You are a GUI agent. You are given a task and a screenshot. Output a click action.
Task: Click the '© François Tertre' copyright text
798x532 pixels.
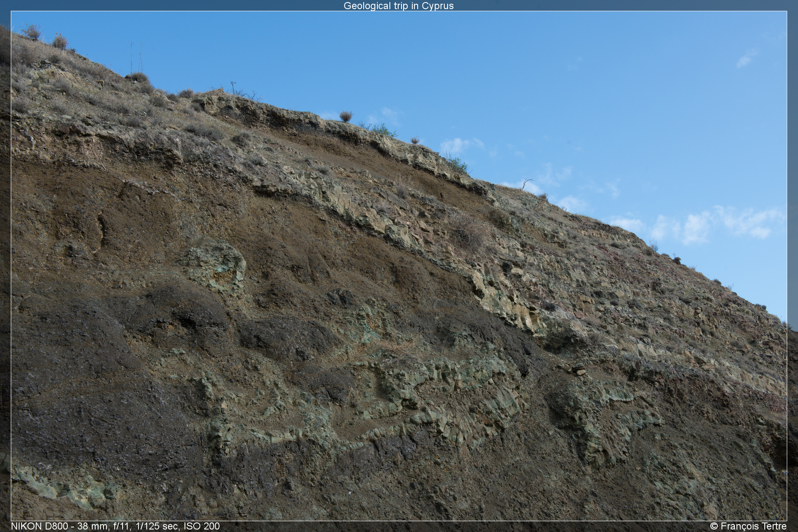point(748,526)
